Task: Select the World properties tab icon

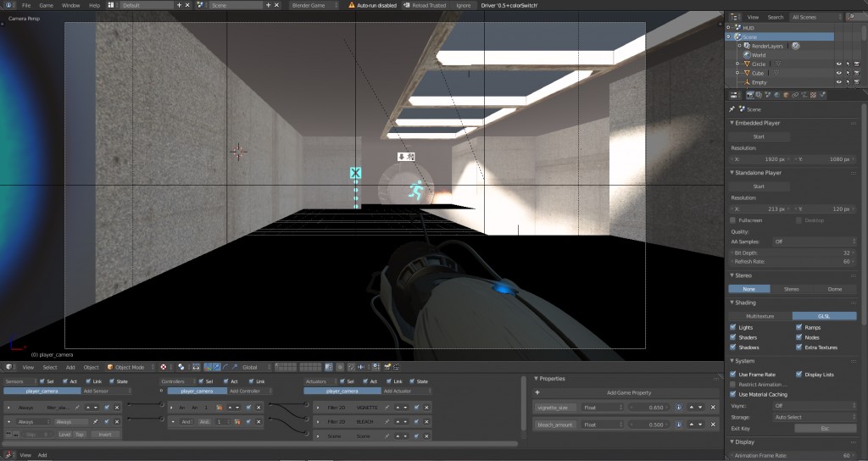Action: 776,95
